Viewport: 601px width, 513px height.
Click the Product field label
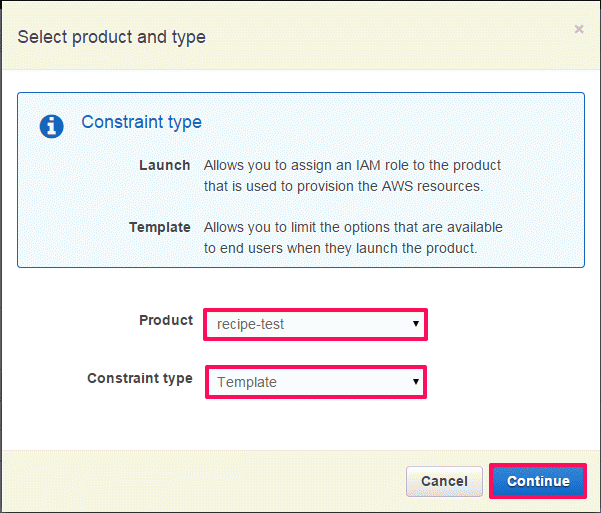pos(166,320)
